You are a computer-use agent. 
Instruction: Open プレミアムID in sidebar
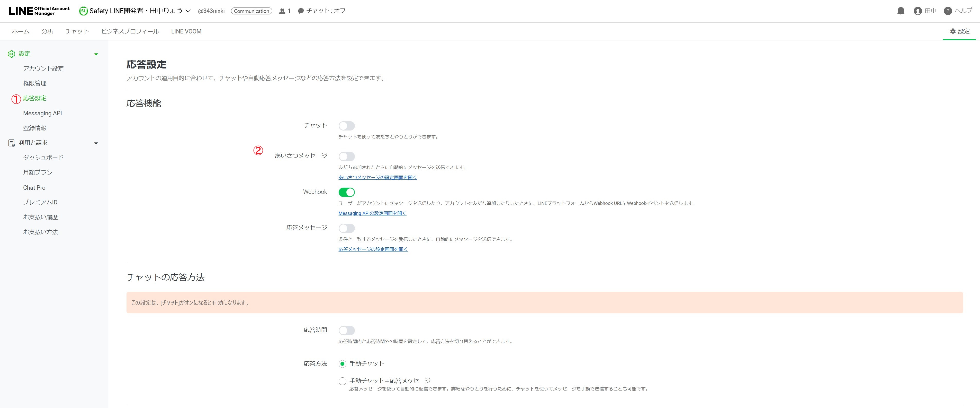[40, 202]
